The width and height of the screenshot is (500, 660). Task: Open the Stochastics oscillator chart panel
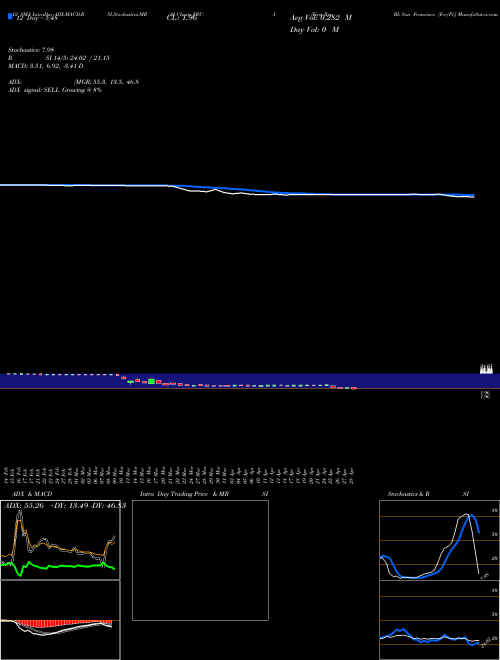pyautogui.click(x=439, y=540)
